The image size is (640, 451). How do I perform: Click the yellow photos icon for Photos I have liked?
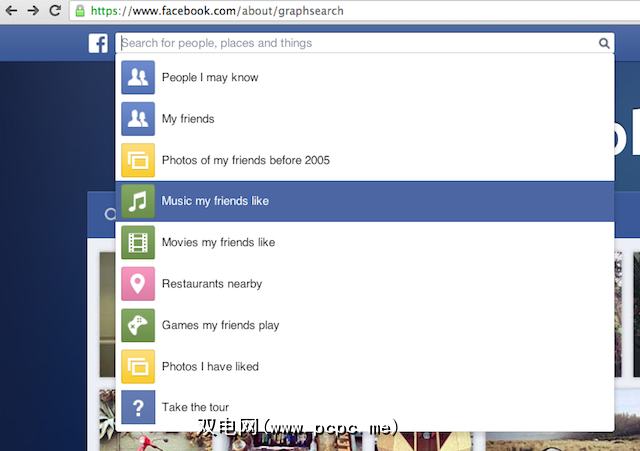pos(138,367)
